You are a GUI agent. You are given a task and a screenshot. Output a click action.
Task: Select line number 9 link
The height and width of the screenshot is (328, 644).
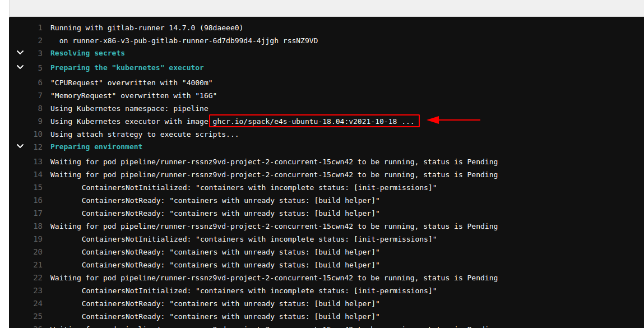(x=40, y=122)
